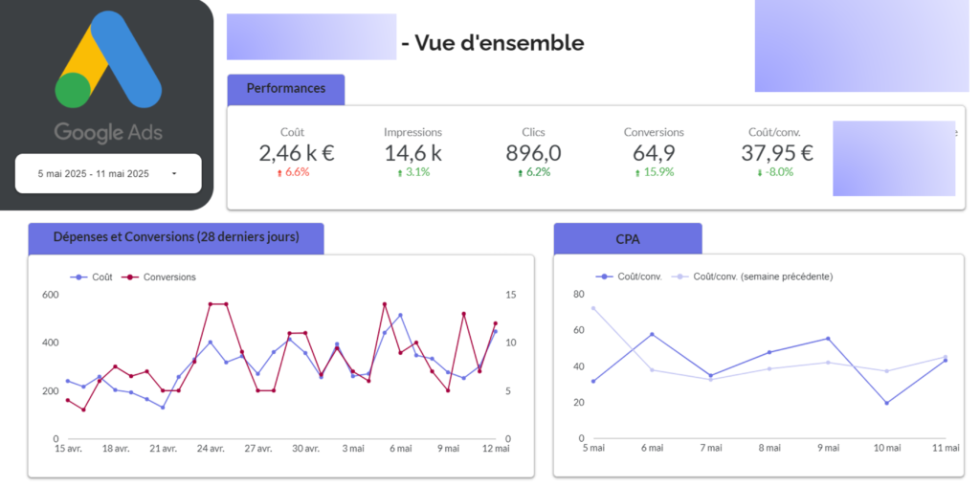The height and width of the screenshot is (487, 980).
Task: Select the Clics scorecard 896,0
Action: (x=533, y=152)
